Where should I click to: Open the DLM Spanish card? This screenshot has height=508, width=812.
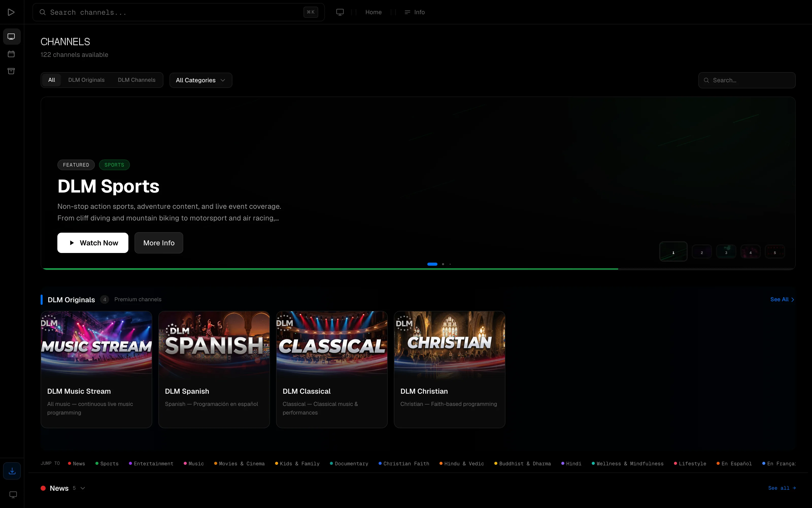click(x=214, y=370)
